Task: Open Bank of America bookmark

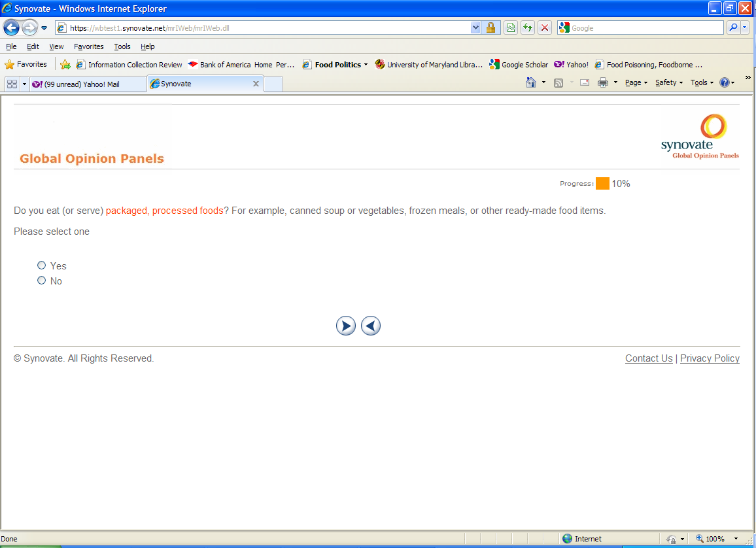Action: coord(241,65)
